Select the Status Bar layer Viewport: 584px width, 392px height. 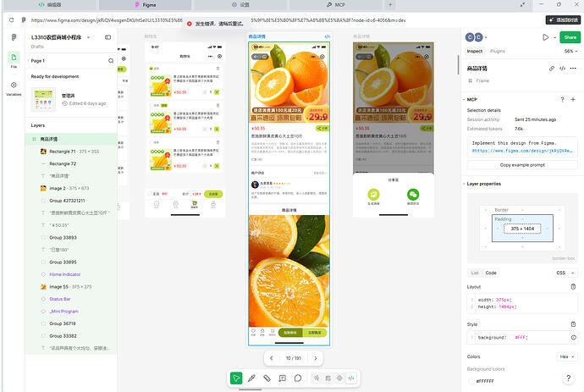[x=71, y=299]
